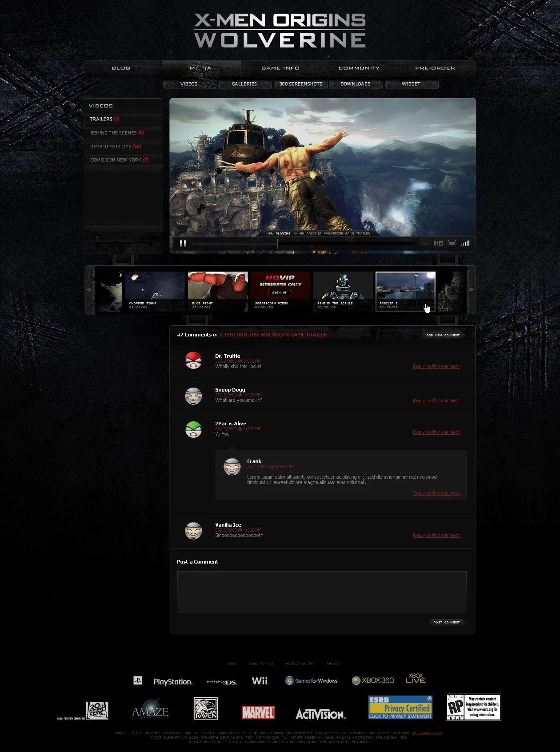This screenshot has width=560, height=752.
Task: Click the 20th Century Fox logo
Action: pos(97,710)
